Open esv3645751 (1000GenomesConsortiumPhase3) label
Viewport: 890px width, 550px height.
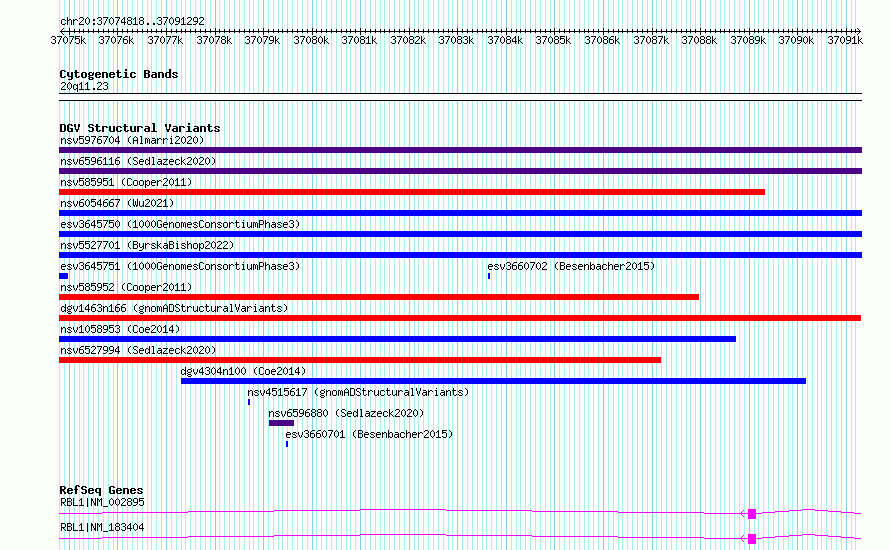(180, 266)
